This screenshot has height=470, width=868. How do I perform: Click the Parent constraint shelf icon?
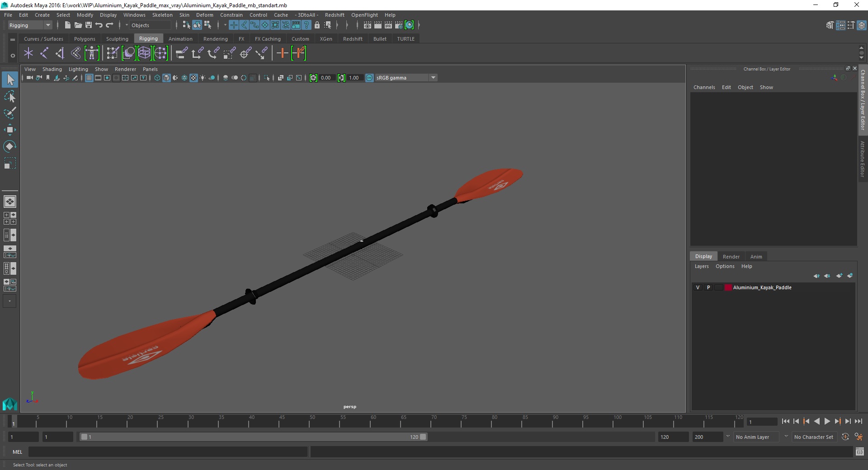coord(181,53)
